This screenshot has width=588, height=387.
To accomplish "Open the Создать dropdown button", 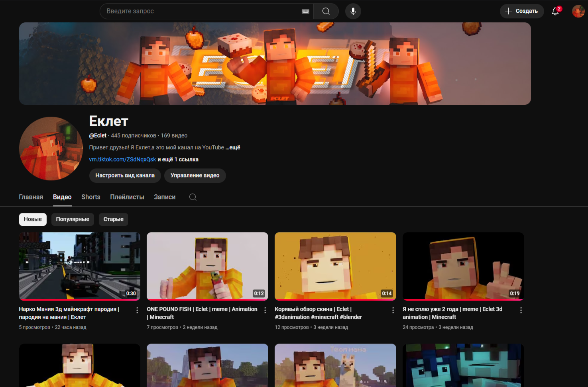I will [522, 11].
